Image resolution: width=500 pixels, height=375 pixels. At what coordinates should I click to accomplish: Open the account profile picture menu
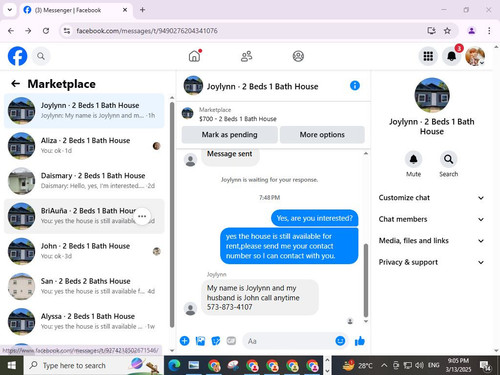(x=475, y=56)
